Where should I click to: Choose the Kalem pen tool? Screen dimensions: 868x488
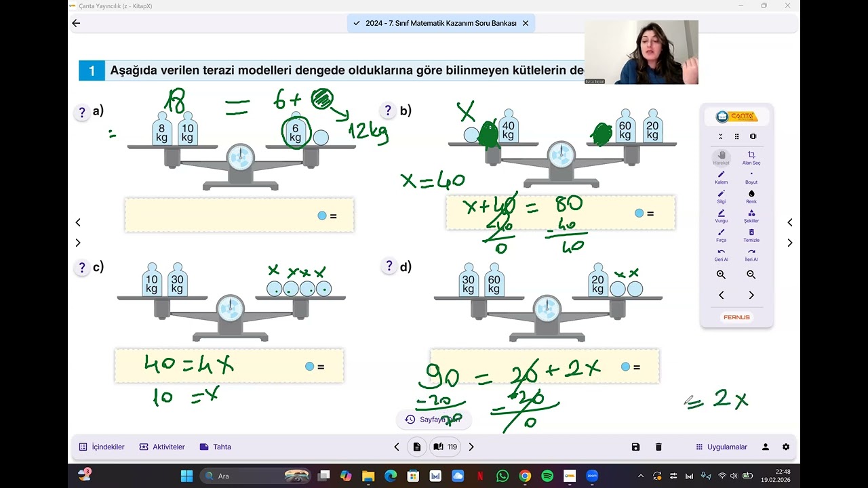pyautogui.click(x=722, y=177)
